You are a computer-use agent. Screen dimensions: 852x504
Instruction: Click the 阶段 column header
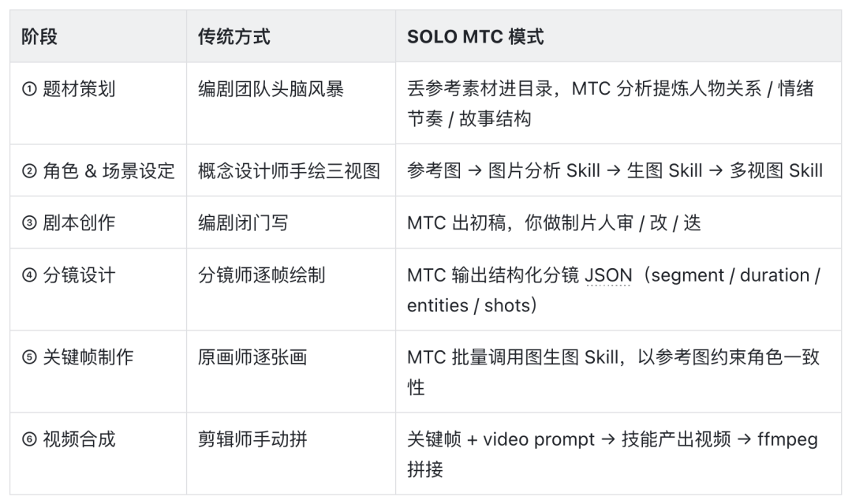pyautogui.click(x=39, y=36)
